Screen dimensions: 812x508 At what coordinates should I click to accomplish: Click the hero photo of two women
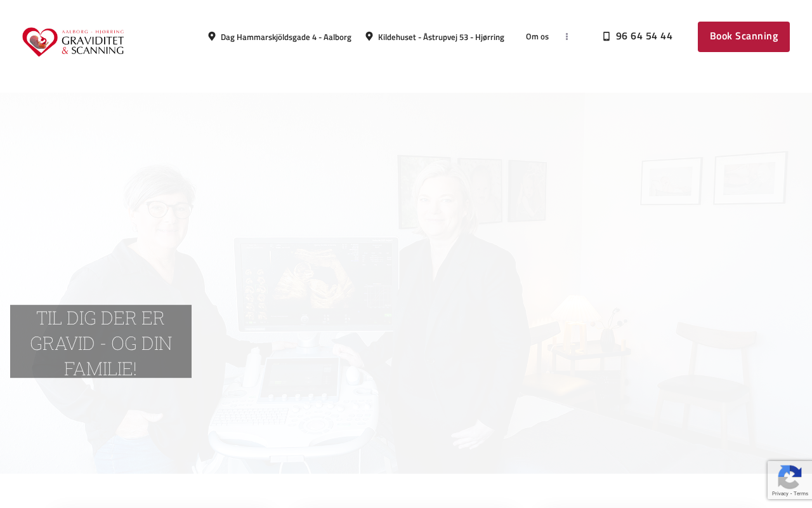coord(406,283)
